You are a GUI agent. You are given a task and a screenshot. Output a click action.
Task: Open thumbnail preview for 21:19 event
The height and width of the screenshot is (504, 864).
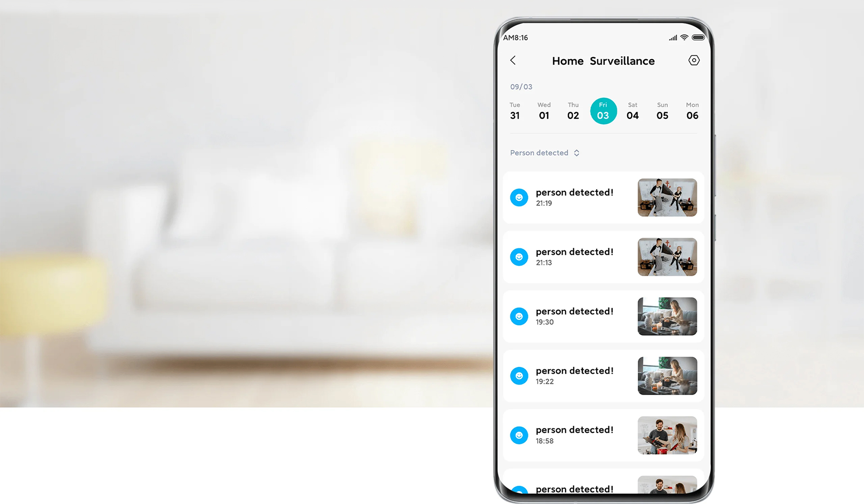[667, 197]
